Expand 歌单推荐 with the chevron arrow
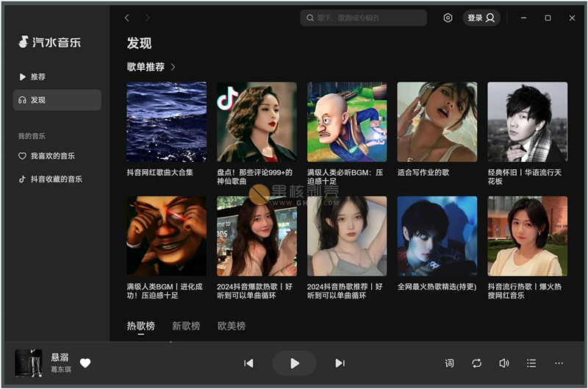Viewport: 588px width, 389px height. (x=173, y=67)
